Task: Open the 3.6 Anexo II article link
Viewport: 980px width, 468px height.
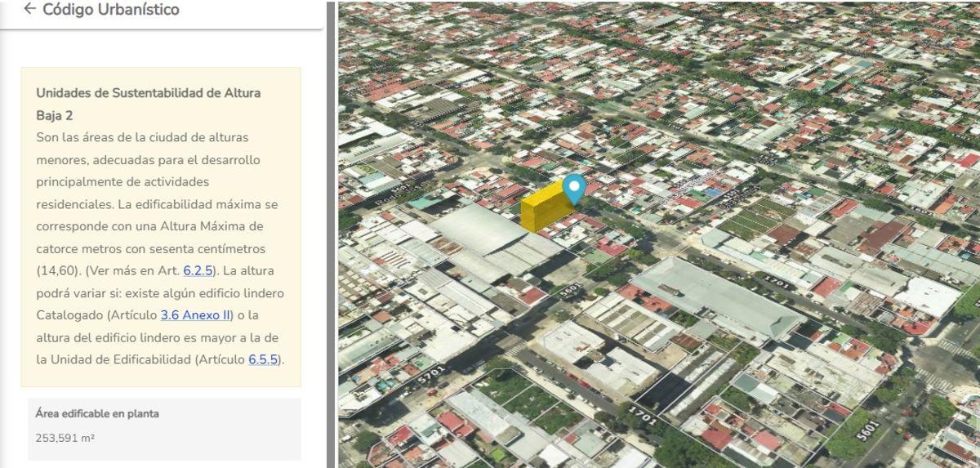Action: (x=197, y=314)
